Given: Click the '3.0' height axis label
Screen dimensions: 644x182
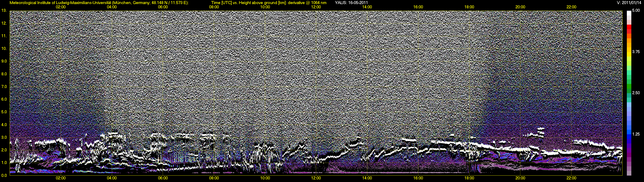Looking at the screenshot, I should click(4, 137).
